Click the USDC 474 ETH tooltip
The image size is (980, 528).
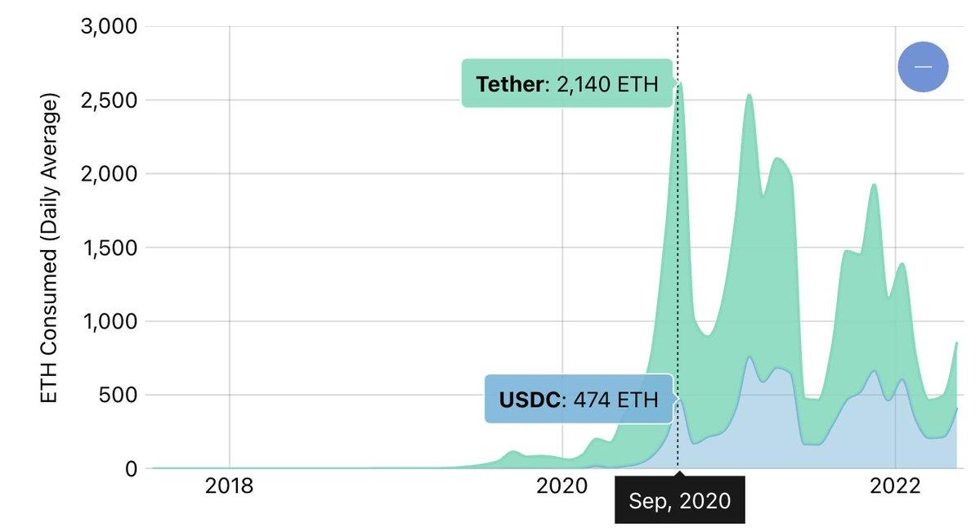click(579, 399)
